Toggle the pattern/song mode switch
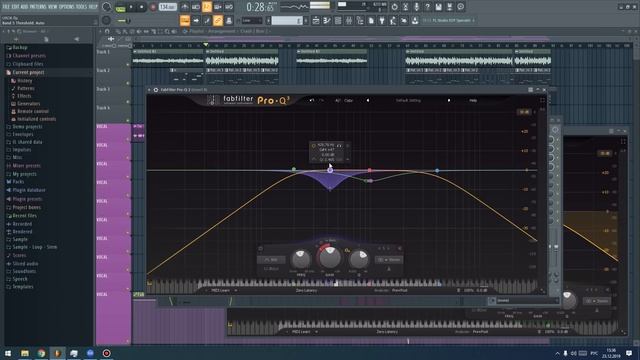The image size is (640, 360). 120,7
